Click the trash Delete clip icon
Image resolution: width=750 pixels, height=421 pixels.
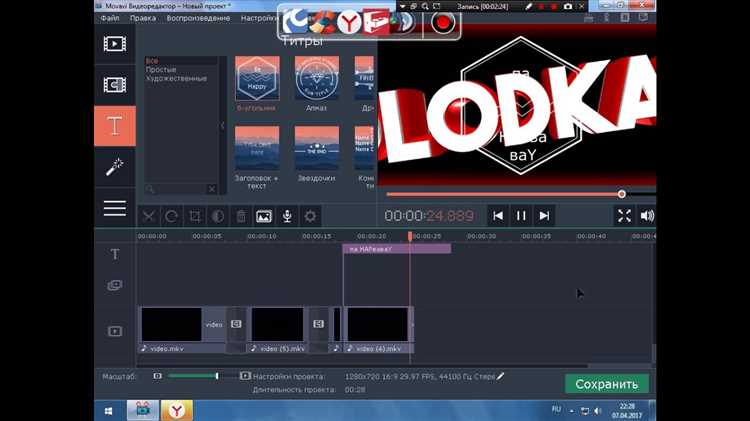point(241,216)
